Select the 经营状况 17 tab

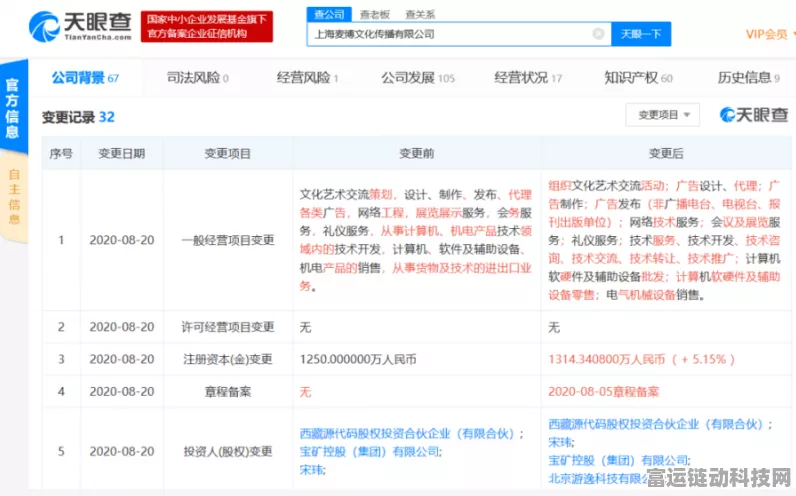coord(528,78)
